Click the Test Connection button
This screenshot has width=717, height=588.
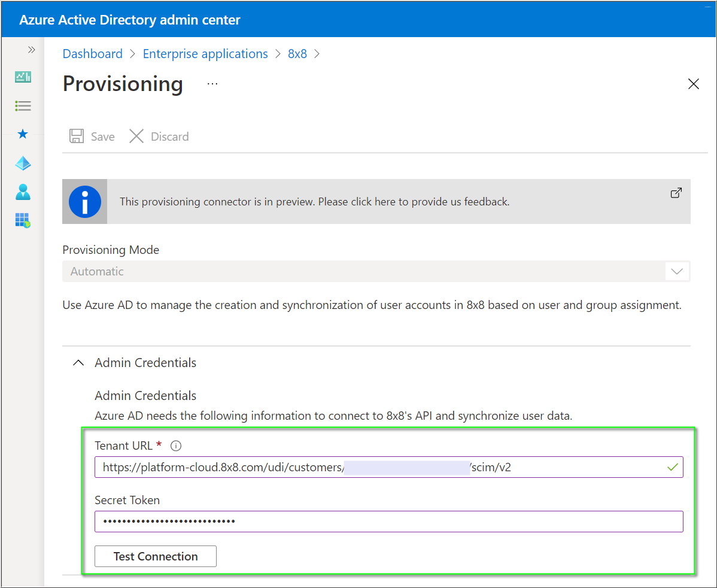[156, 556]
